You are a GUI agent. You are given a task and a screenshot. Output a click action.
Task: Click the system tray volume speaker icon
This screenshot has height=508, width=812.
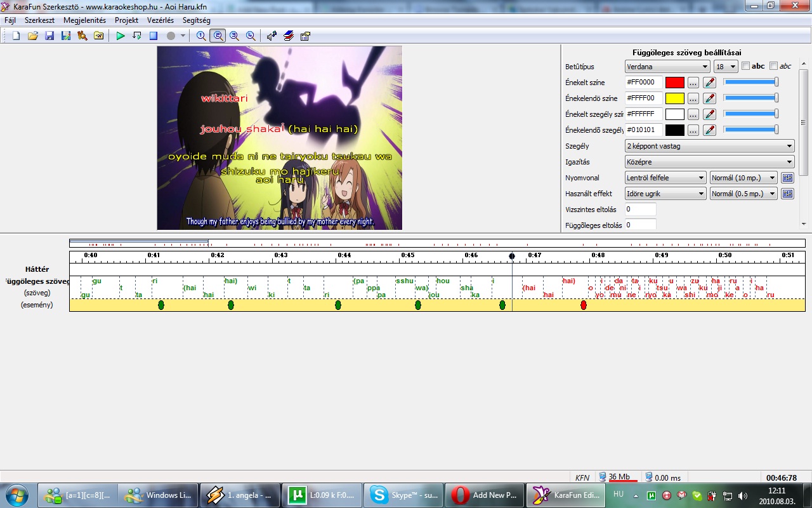[743, 495]
